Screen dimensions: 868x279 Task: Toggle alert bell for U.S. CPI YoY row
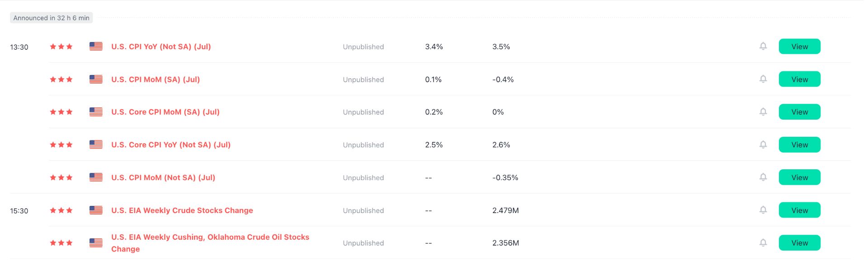coord(763,46)
